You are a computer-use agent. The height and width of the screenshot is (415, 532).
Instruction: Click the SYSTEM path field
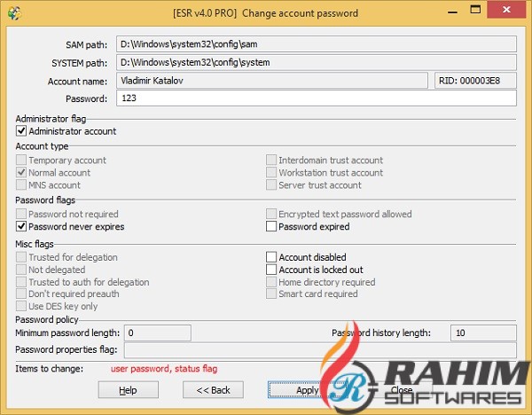coord(317,62)
